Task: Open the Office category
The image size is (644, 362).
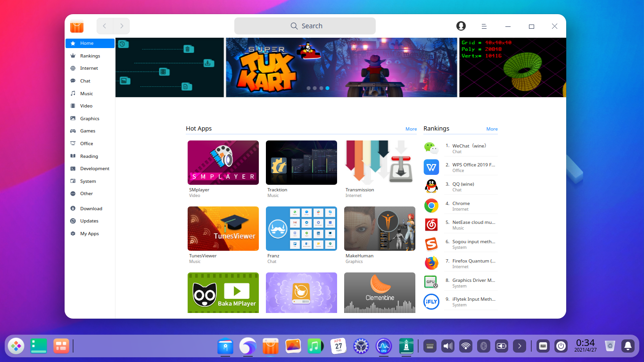Action: pyautogui.click(x=90, y=143)
